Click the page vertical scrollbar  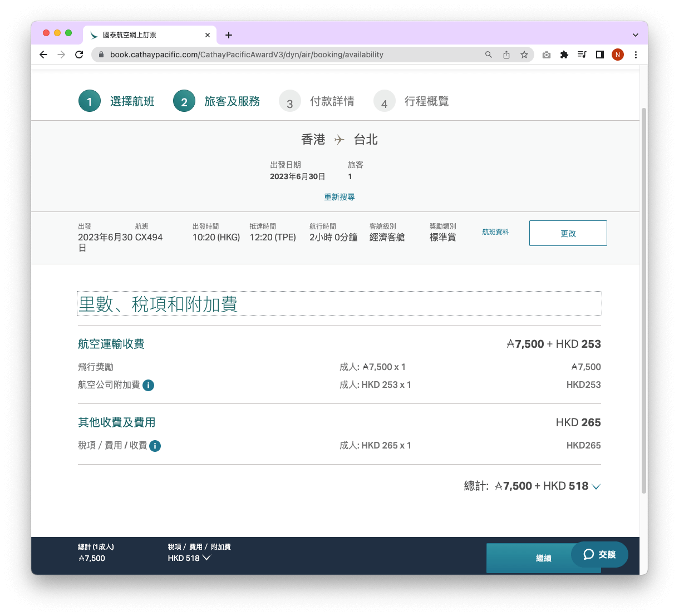click(644, 300)
